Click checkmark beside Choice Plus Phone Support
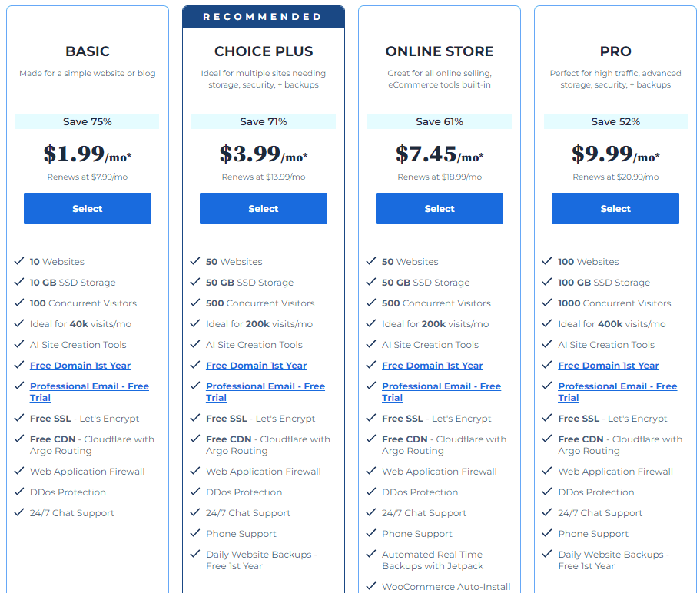Viewport: 700px width, 593px height. (194, 533)
